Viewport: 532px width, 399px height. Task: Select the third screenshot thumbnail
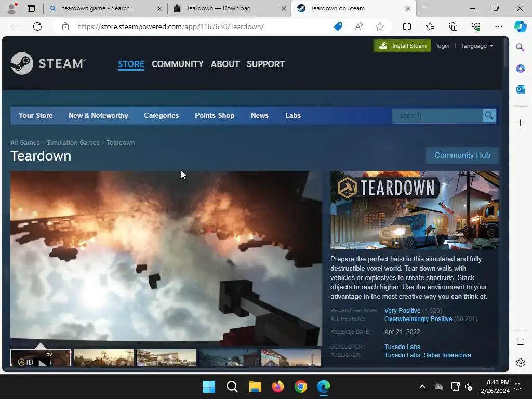point(166,357)
